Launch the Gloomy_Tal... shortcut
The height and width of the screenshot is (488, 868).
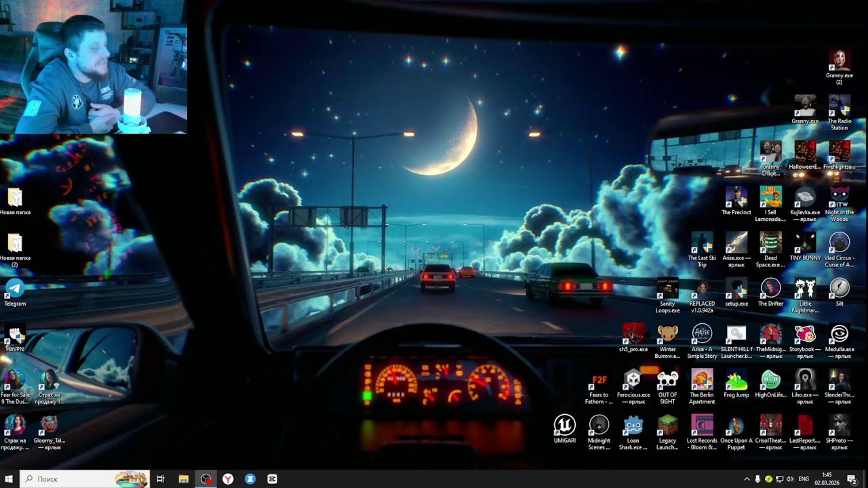click(x=49, y=432)
